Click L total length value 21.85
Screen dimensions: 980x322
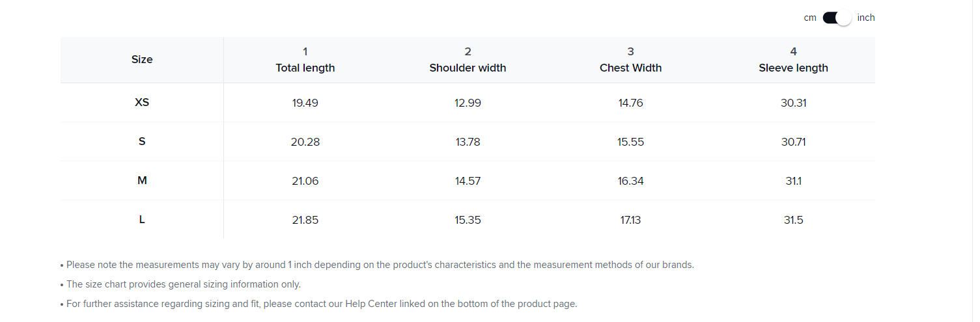[305, 220]
